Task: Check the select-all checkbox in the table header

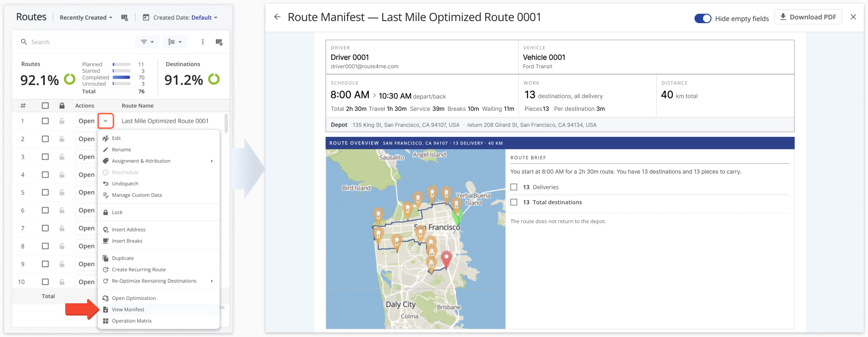Action: (x=45, y=106)
